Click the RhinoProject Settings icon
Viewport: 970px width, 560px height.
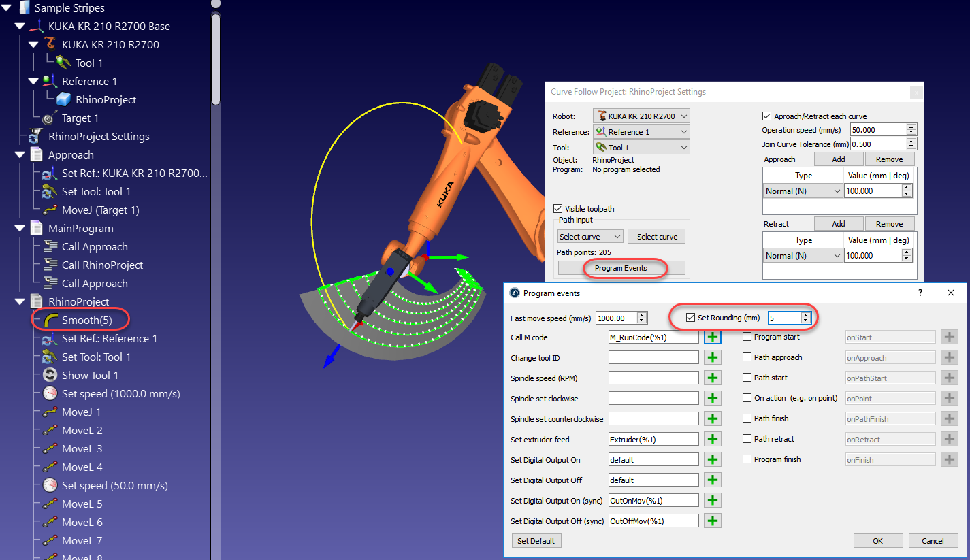(x=36, y=137)
